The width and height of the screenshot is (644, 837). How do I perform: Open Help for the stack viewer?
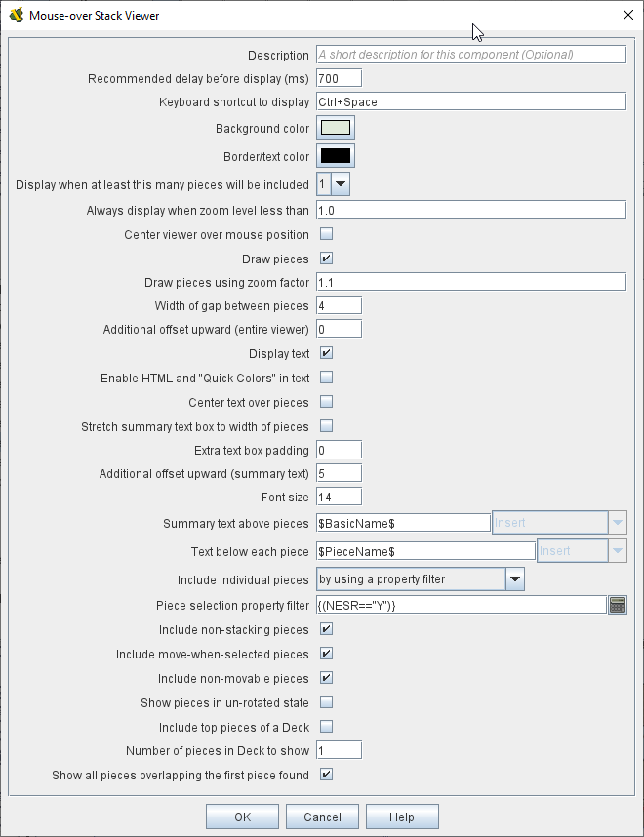click(x=402, y=817)
